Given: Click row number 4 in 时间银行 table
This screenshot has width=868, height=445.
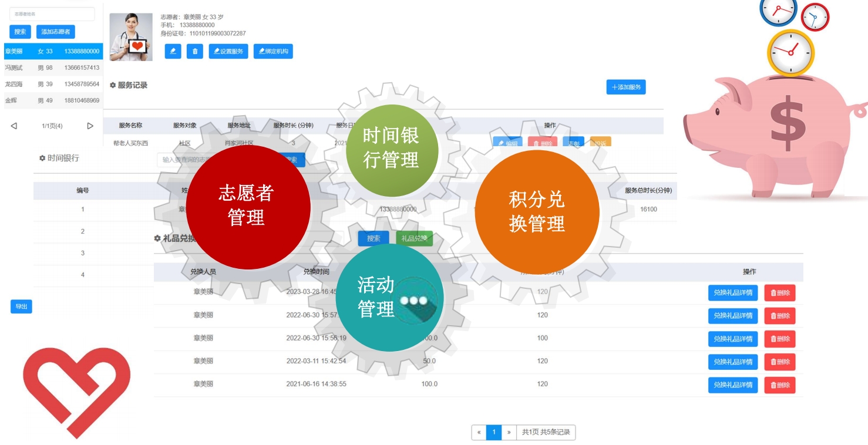Looking at the screenshot, I should tap(83, 275).
